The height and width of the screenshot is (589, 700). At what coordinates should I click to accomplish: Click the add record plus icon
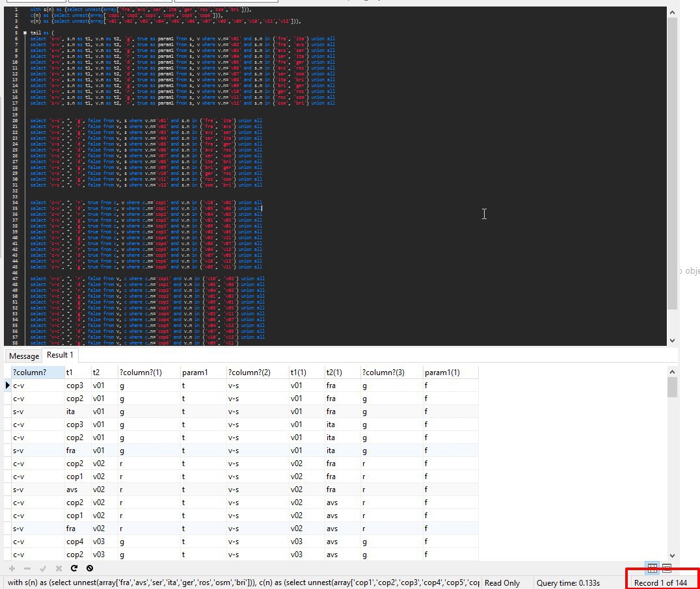(x=12, y=568)
